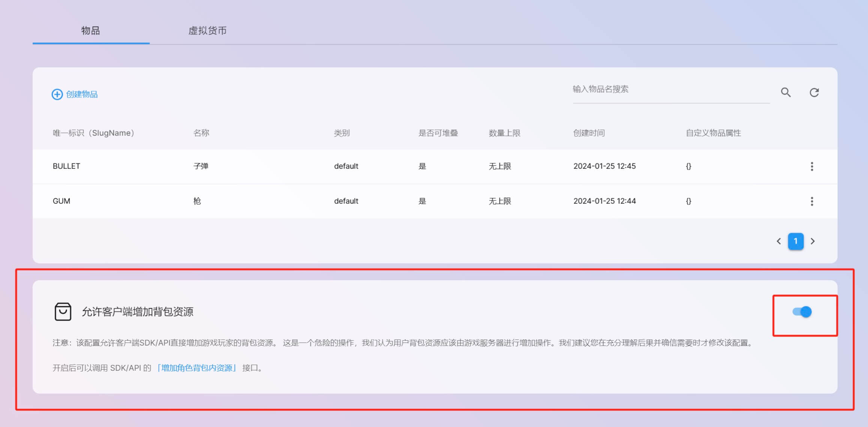Click the BULLET slug name cell
The width and height of the screenshot is (868, 427).
point(66,166)
